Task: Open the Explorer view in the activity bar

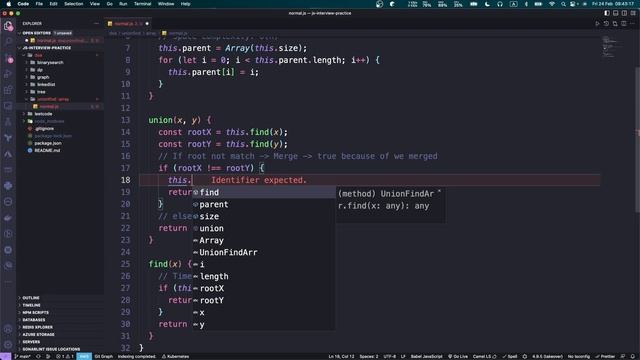Action: [8, 26]
